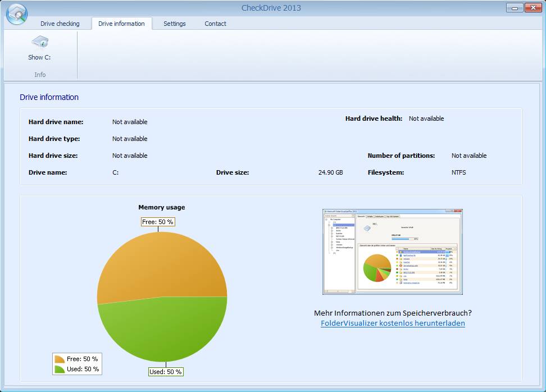Open the Contact tab
Screen dimensions: 546x392
point(215,24)
